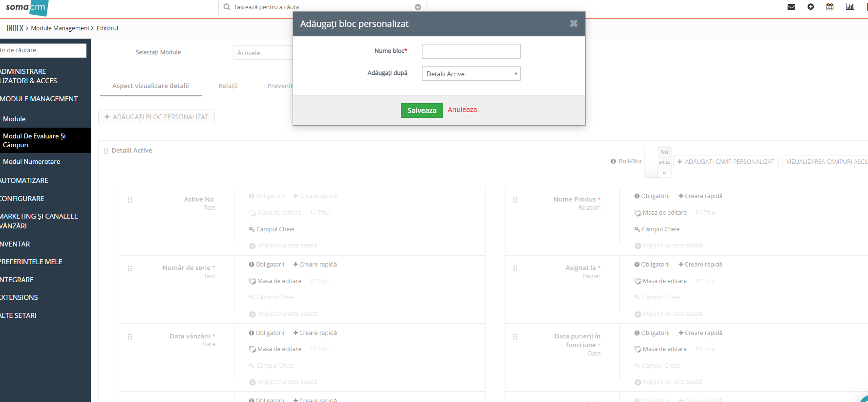Click ADĂUGAȚI CÂMP PERSONALIZAT button

[726, 162]
